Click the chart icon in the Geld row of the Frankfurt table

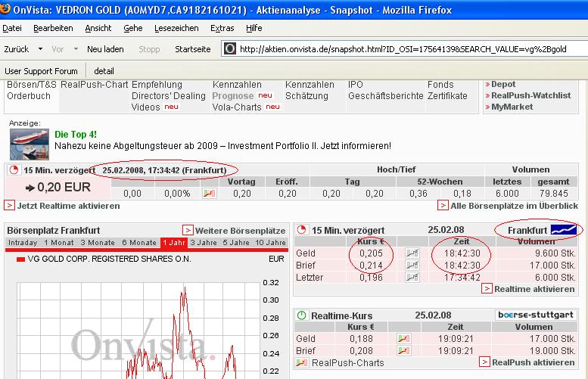point(412,253)
